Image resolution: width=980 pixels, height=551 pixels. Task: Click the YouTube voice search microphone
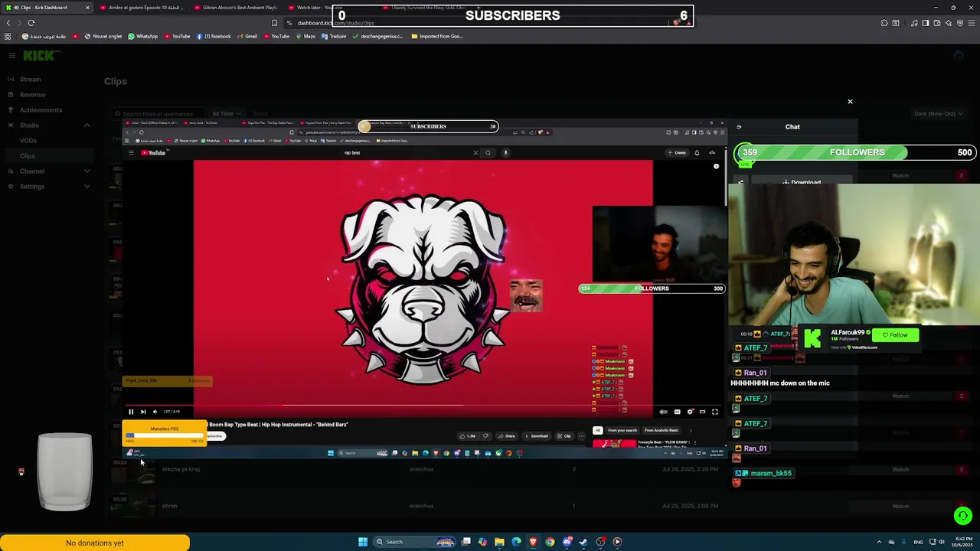coord(505,153)
